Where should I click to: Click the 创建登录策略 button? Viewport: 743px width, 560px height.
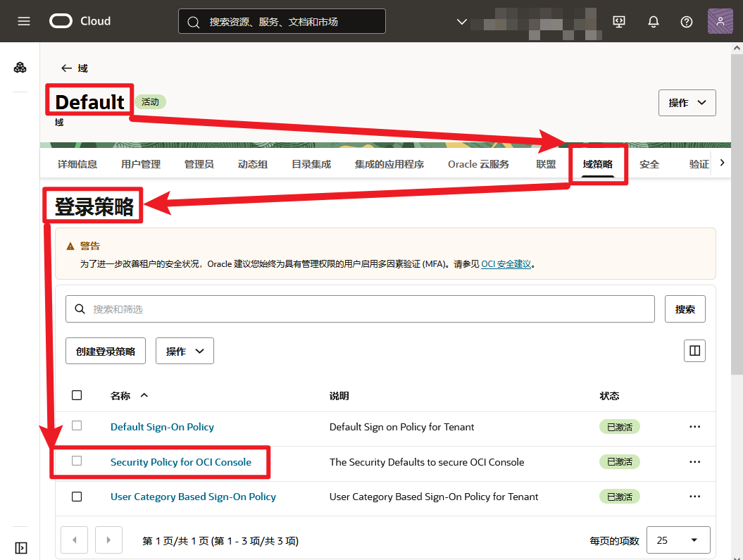106,351
